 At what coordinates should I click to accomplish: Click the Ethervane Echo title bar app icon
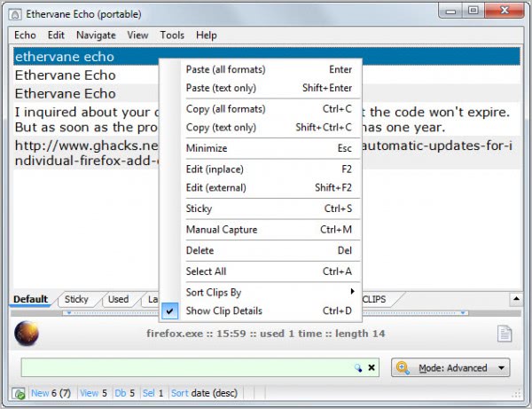[15, 14]
